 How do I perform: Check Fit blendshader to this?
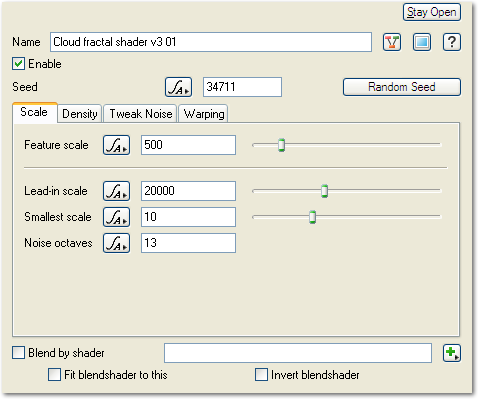pos(54,375)
